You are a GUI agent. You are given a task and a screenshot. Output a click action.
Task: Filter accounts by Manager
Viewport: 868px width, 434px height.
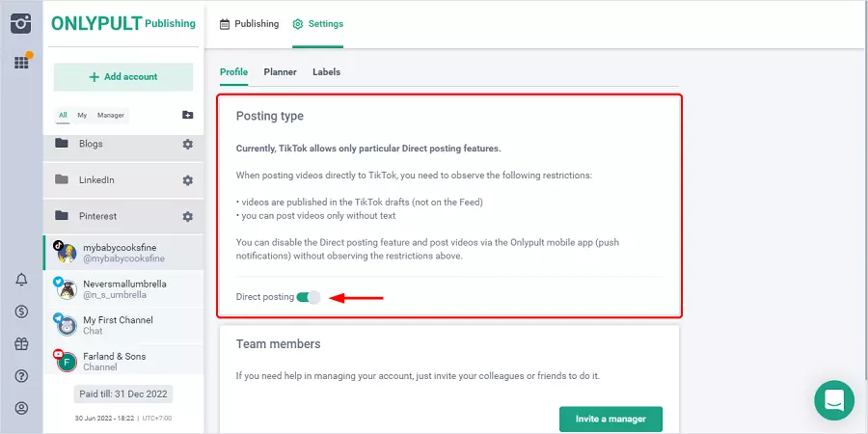111,115
